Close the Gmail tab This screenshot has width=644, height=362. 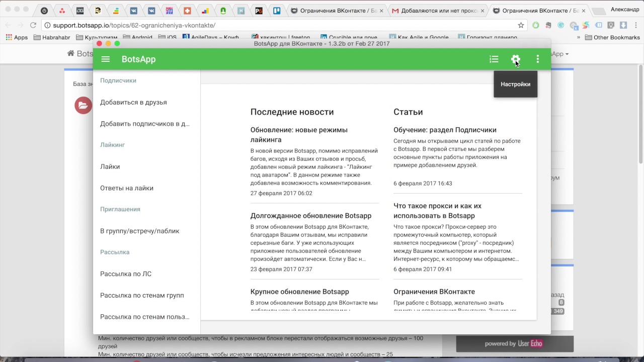[482, 11]
